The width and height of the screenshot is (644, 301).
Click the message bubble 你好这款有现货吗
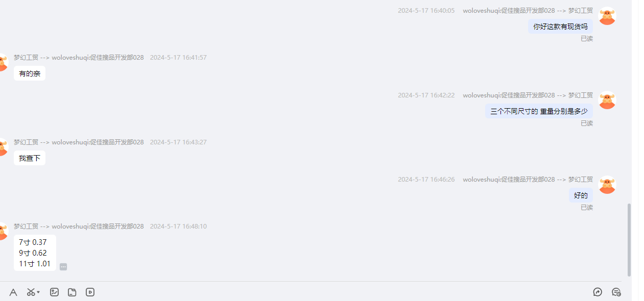point(560,27)
